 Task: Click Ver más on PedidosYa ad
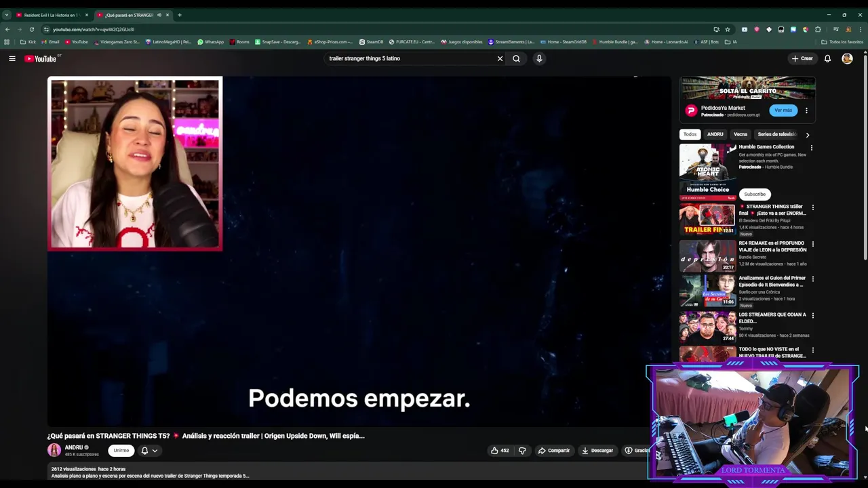(783, 110)
